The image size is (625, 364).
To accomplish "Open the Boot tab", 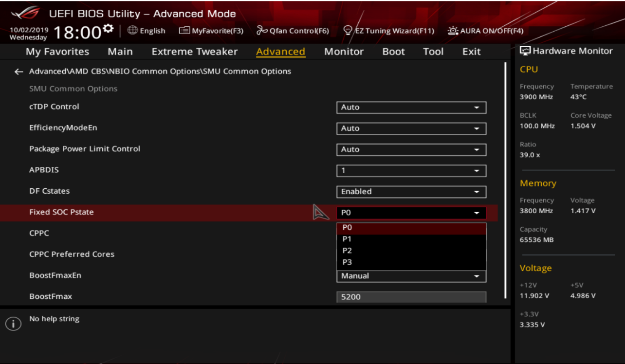I will [x=394, y=52].
